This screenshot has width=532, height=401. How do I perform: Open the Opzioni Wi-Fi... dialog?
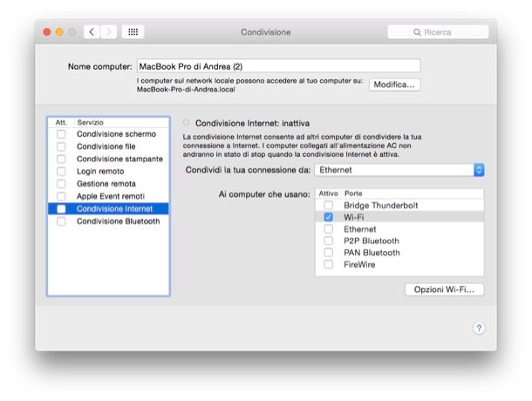444,289
